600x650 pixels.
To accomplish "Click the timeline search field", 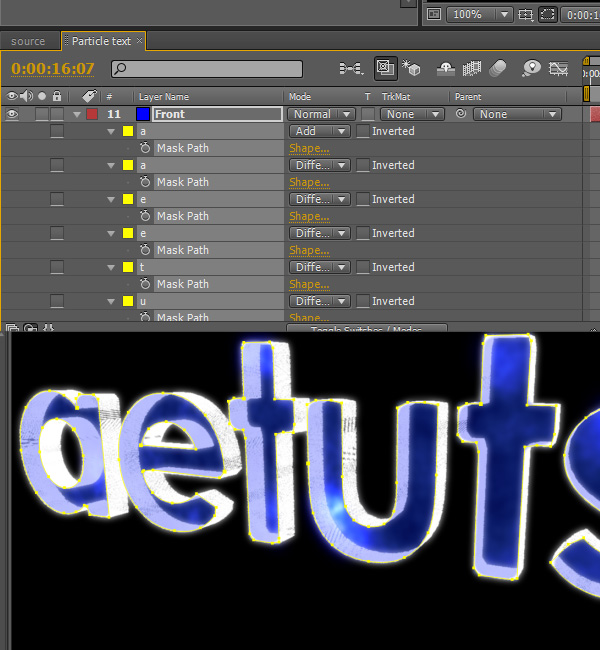I will tap(206, 69).
